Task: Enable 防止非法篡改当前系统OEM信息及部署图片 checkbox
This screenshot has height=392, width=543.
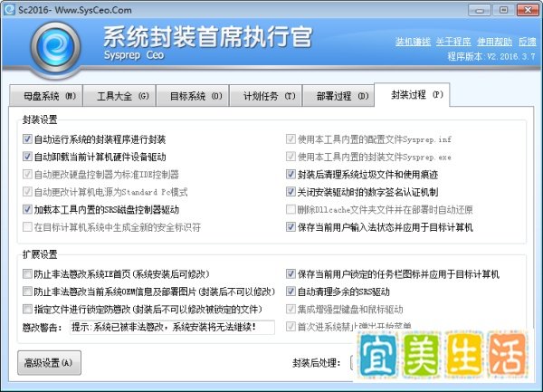Action: tap(27, 292)
